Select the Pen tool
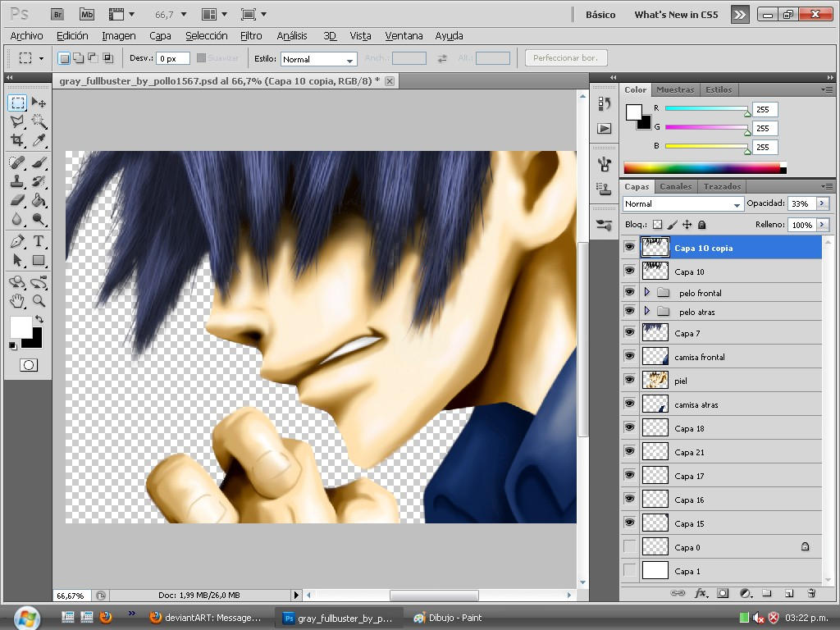 click(18, 241)
